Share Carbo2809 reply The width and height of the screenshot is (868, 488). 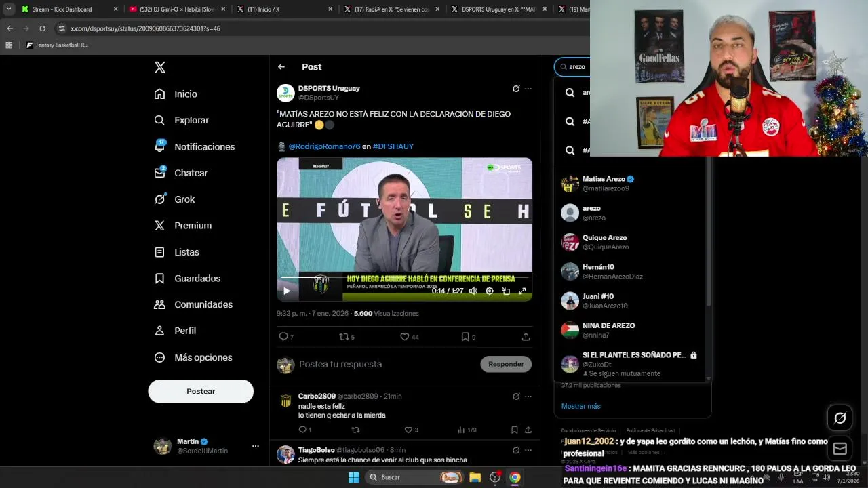click(x=528, y=430)
